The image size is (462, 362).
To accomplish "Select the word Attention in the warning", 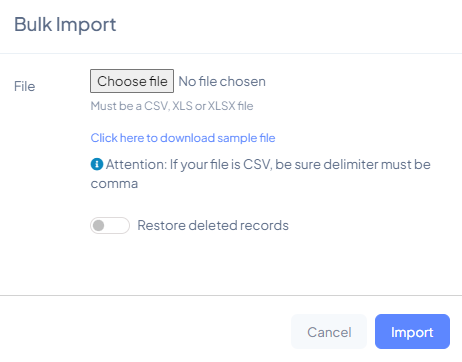I will [x=136, y=164].
